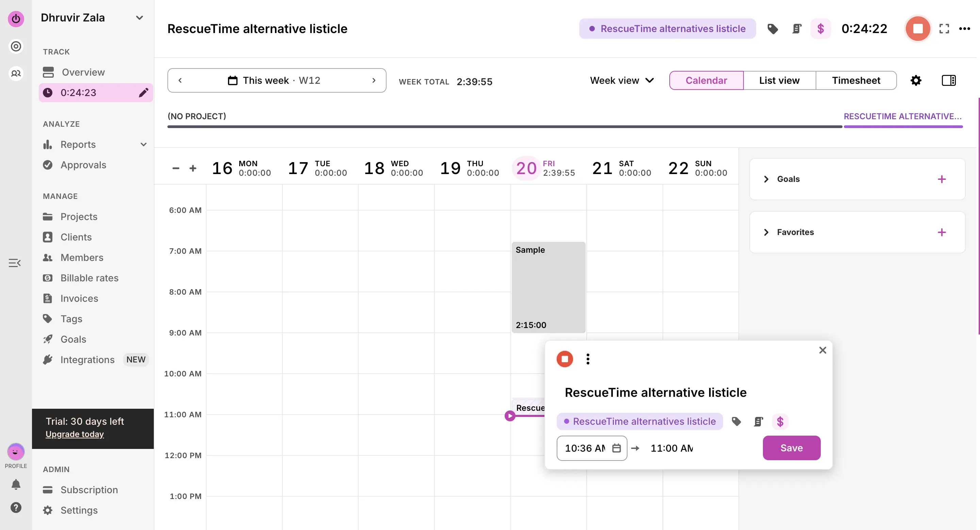The image size is (980, 530).
Task: Open notifications bell icon
Action: tap(16, 484)
